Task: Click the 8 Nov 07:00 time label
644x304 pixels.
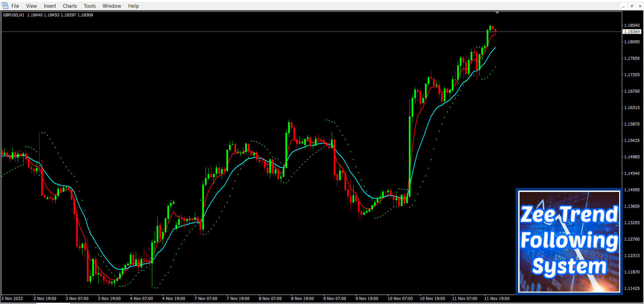Action: (x=270, y=299)
